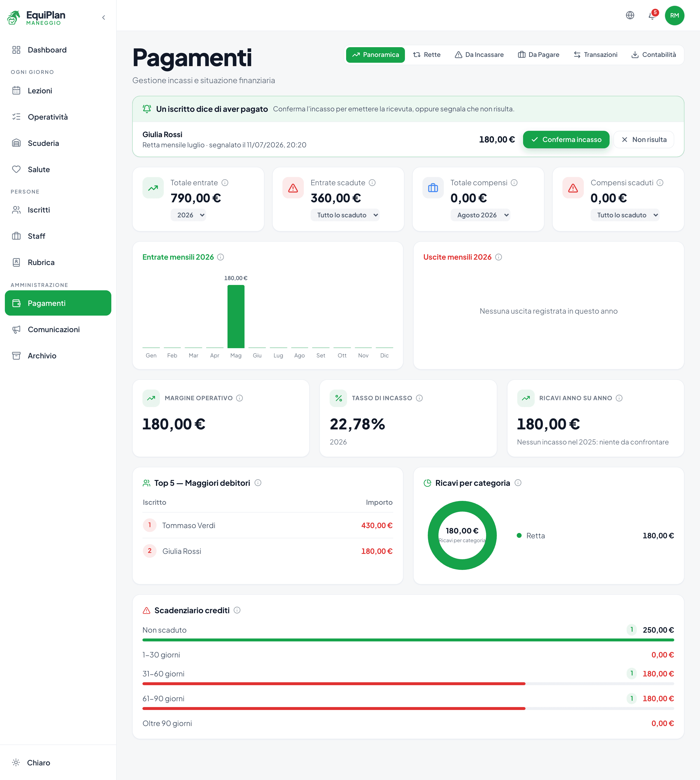
Task: Open Archivio in the sidebar
Action: point(58,355)
